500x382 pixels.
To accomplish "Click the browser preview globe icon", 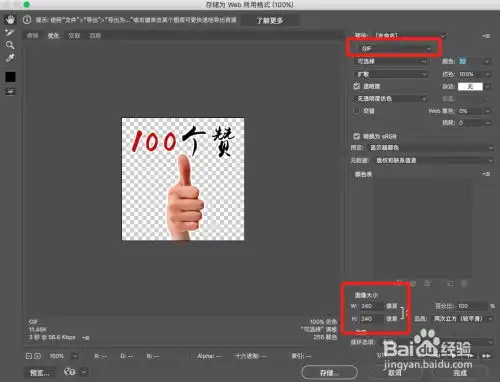I will pyautogui.click(x=69, y=372).
